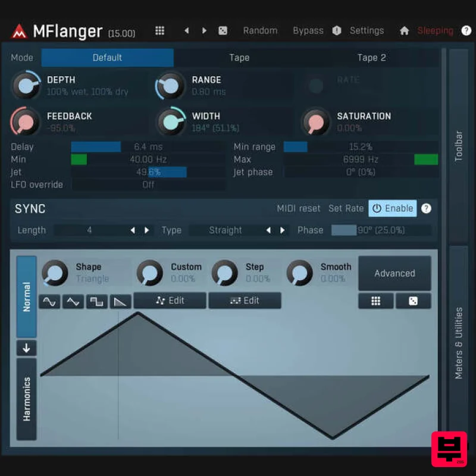This screenshot has height=476, width=476.
Task: Open the preset grid icon in the title bar
Action: [x=159, y=30]
